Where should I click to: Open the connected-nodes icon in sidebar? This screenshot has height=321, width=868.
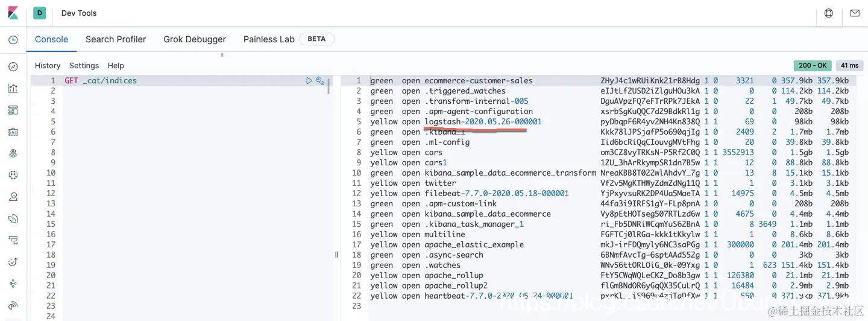pos(13,284)
